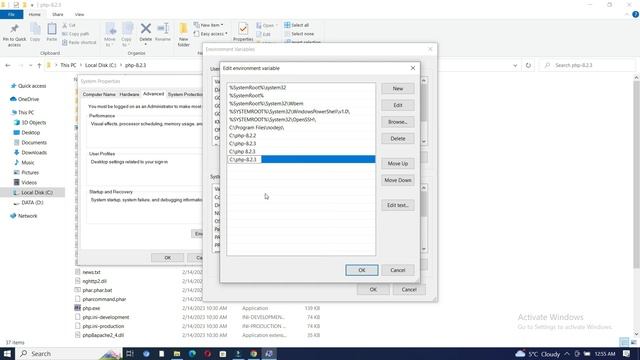Image resolution: width=640 pixels, height=360 pixels.
Task: Switch to the View ribbon tab
Action: (x=79, y=14)
